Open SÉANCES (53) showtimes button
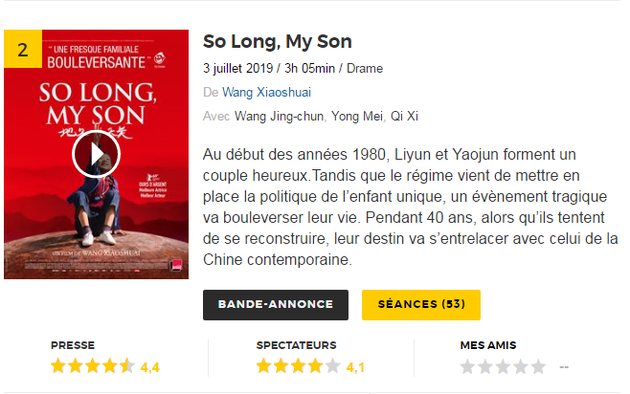The image size is (630, 394). [x=421, y=305]
